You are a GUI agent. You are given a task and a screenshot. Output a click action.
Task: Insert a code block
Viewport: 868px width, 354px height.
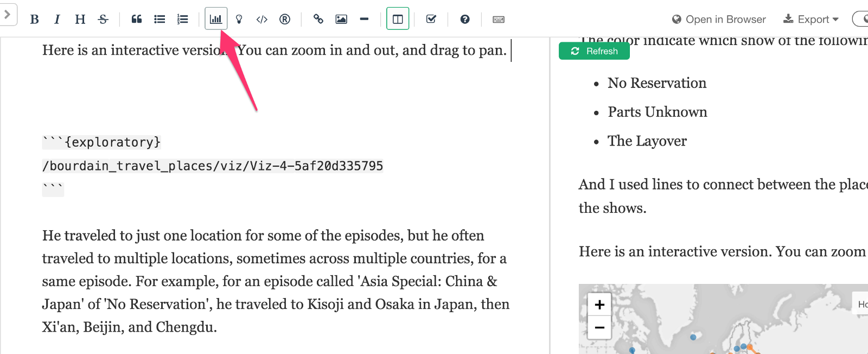click(262, 20)
